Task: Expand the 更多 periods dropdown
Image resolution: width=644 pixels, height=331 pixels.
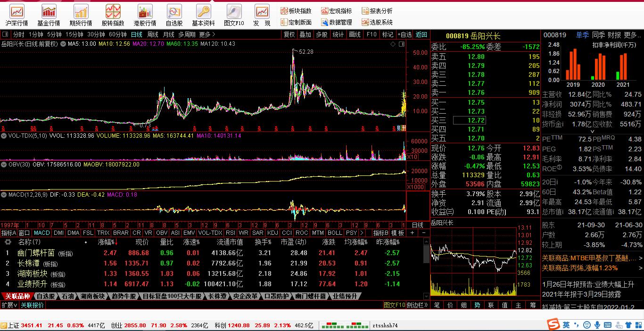Action: click(x=207, y=34)
